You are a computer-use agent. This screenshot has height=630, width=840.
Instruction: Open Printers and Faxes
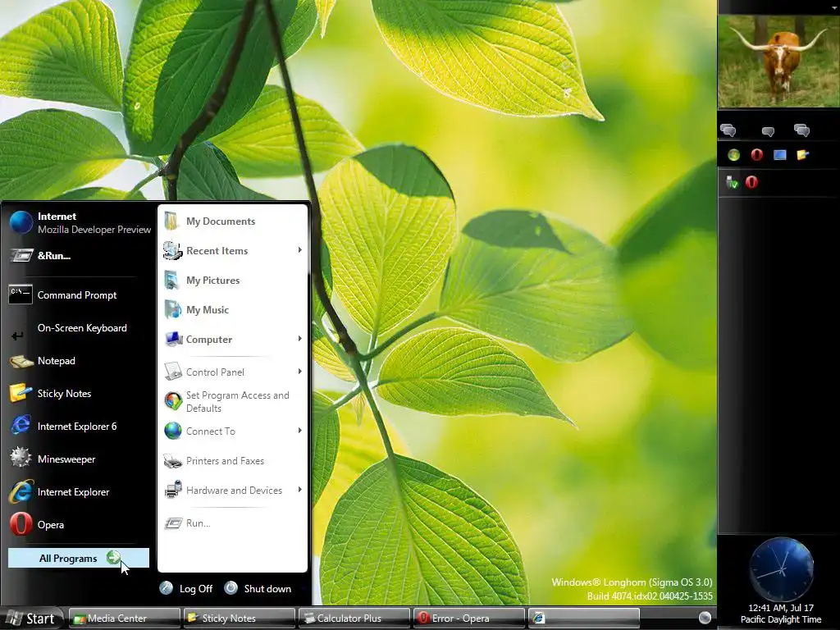click(232, 461)
